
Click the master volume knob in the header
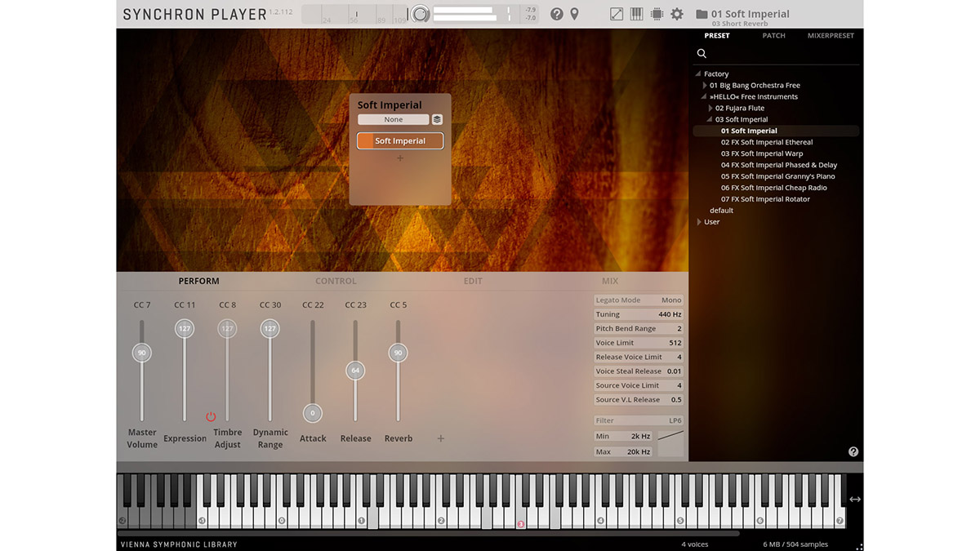421,14
